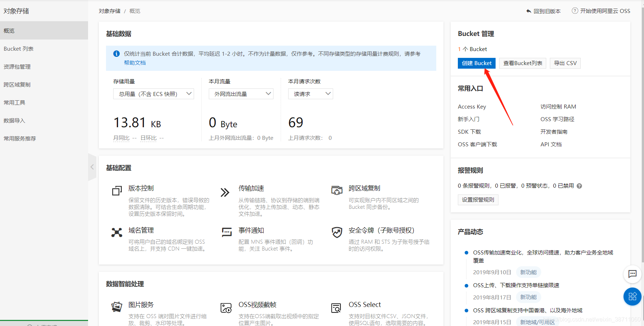Click 对象存储 in the breadcrumb

tap(110, 11)
